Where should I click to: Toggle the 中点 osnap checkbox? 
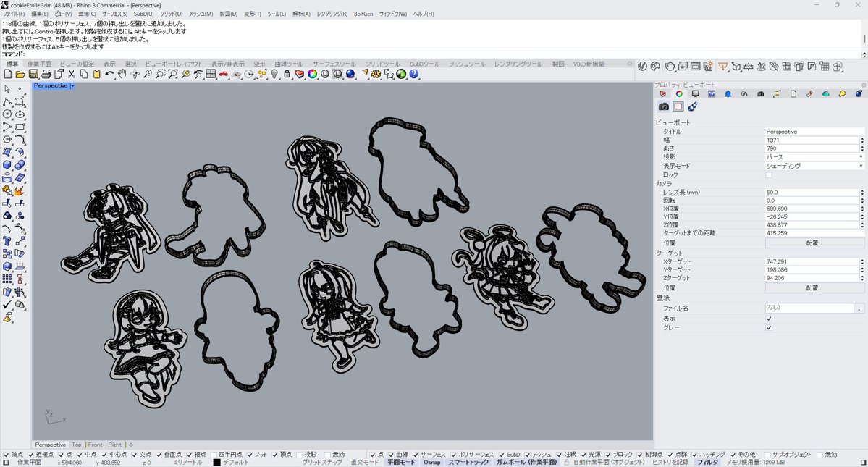80,454
